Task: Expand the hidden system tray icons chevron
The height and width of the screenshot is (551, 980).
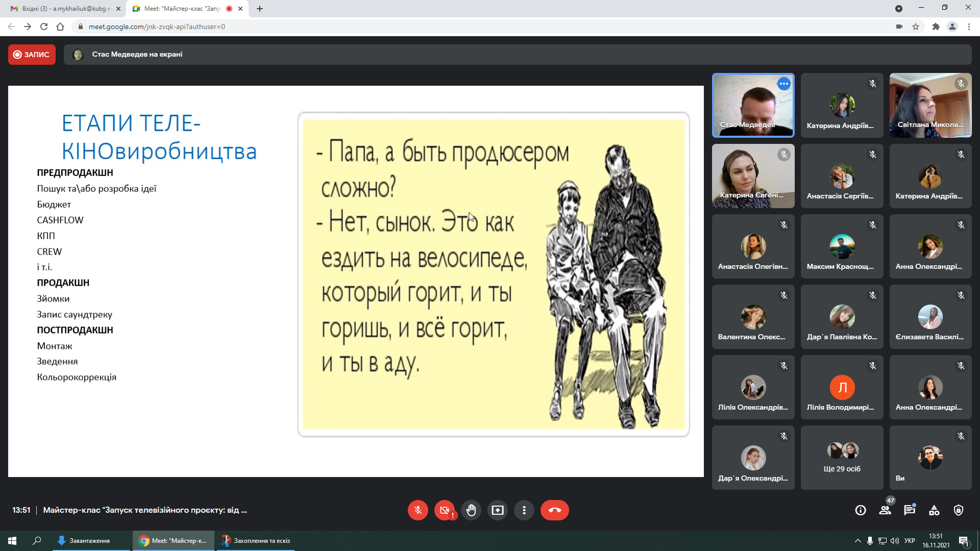Action: coord(857,541)
